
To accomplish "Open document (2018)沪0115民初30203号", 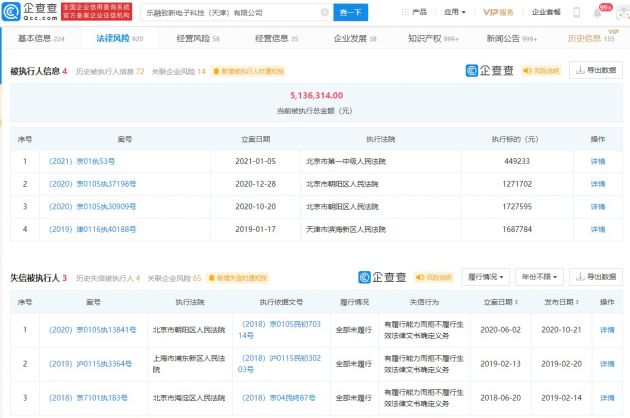I will coord(280,364).
